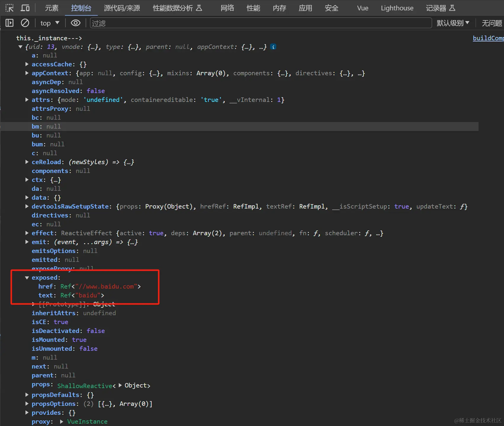Image resolution: width=504 pixels, height=426 pixels.
Task: Select the 'asyncDep: null' row
Action: [x=57, y=82]
